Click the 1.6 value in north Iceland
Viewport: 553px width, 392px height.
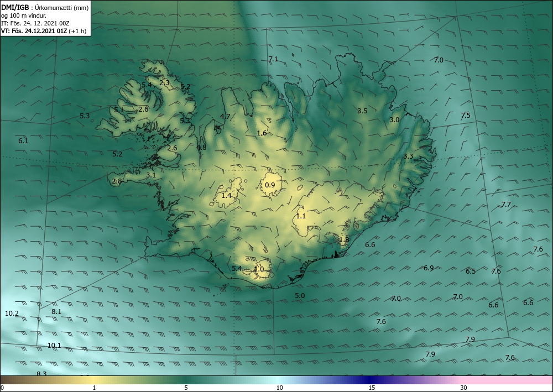coord(262,133)
